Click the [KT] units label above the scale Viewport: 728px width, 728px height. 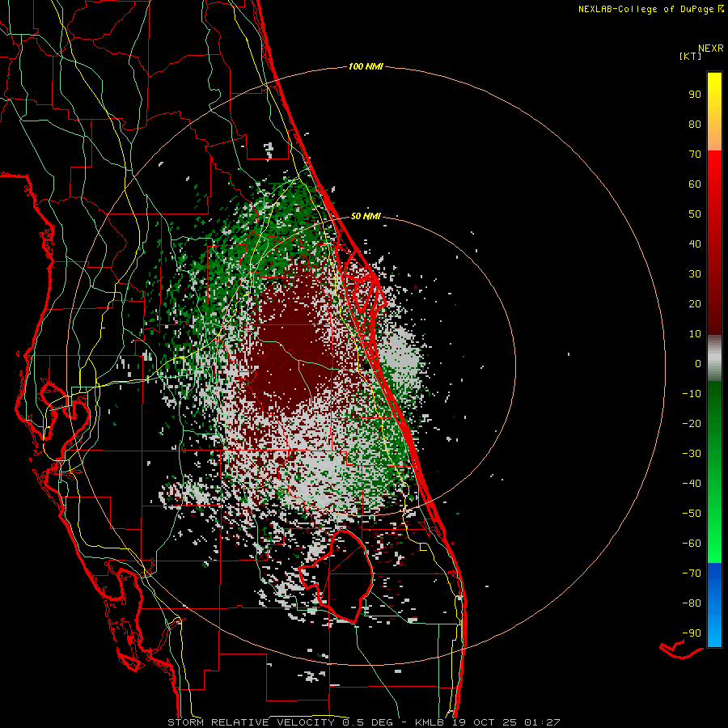click(x=691, y=56)
